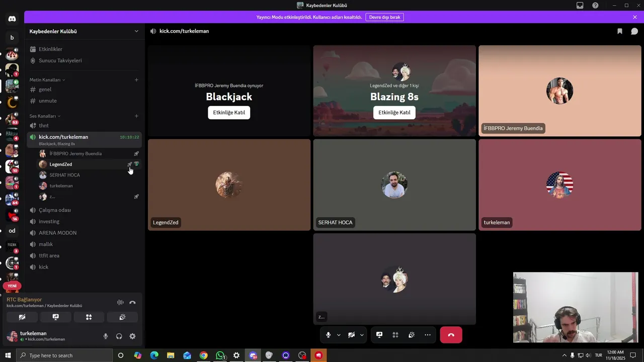Open pinned bookmark icon in channel header
644x362 pixels.
tap(620, 31)
